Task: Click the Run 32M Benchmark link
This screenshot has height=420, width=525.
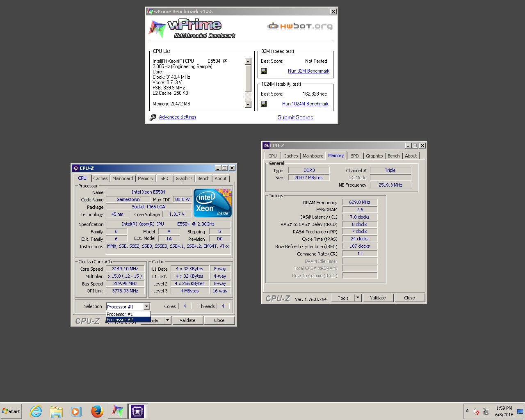Action: click(308, 71)
